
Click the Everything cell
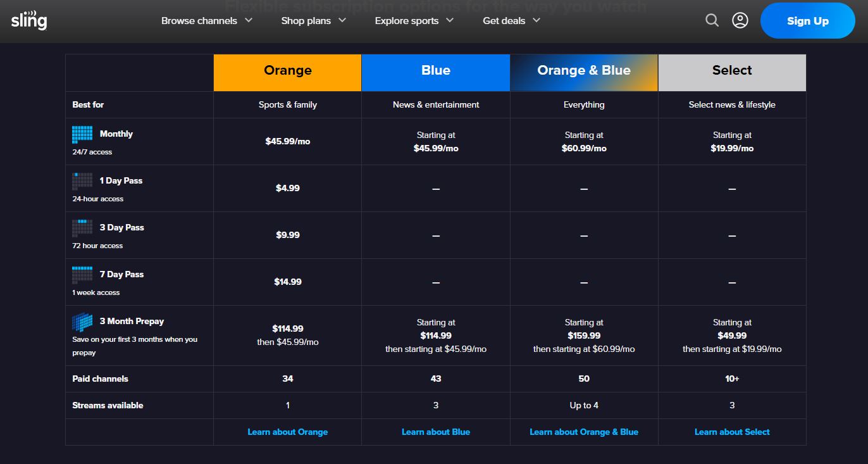(584, 104)
